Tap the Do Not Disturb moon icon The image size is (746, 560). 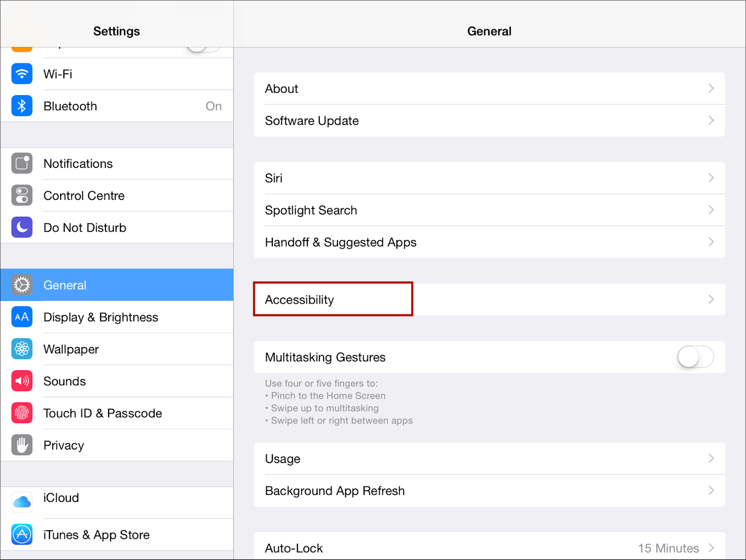(x=22, y=227)
